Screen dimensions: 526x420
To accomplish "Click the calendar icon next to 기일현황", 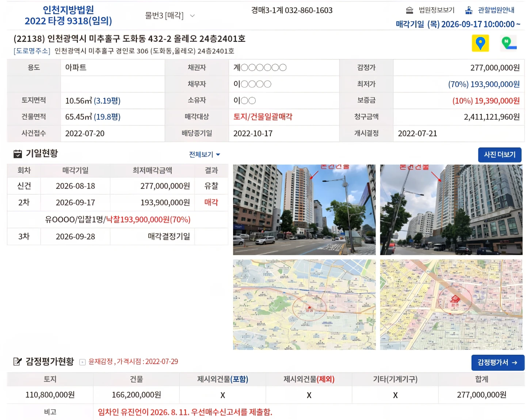I will coord(18,154).
